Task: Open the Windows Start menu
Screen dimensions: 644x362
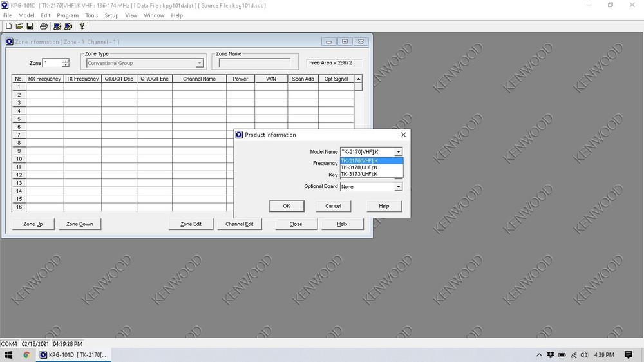Action: [x=8, y=355]
